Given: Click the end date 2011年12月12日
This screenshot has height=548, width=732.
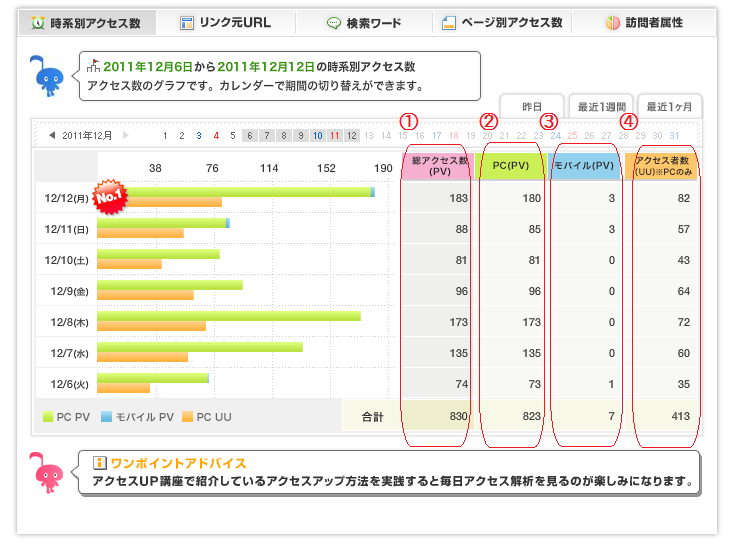Looking at the screenshot, I should pos(266,67).
